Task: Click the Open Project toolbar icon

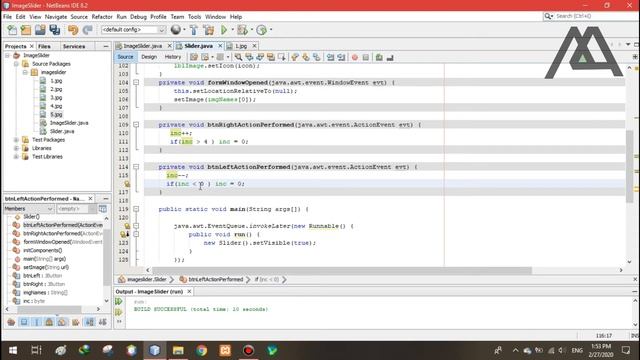Action: tap(40, 30)
